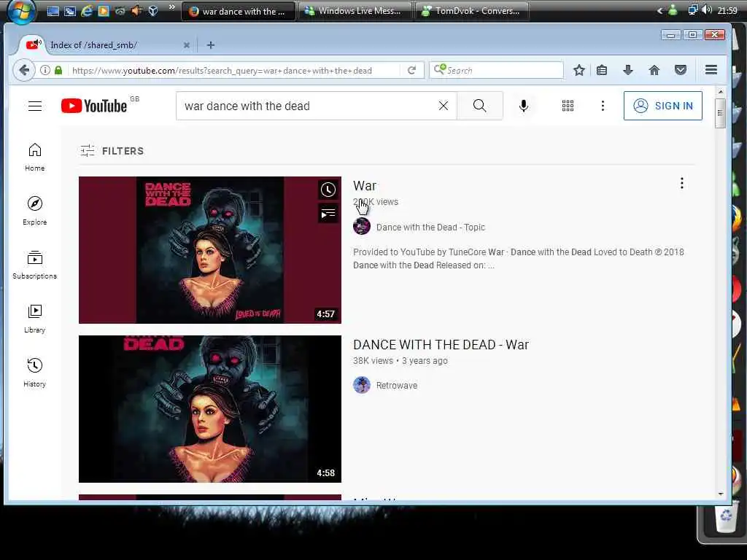Open the Windows Start orb
Viewport: 747px width, 560px height.
pyautogui.click(x=21, y=10)
